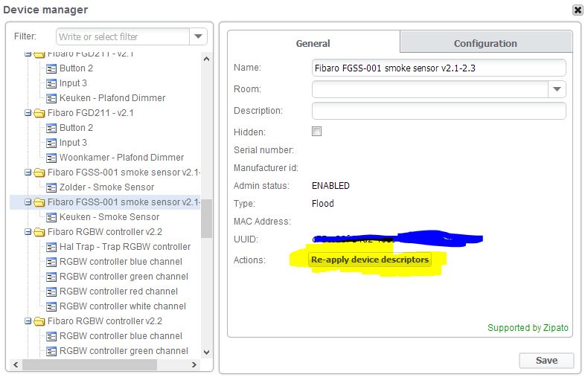Collapse the Fibaro RGBW controller v2.2 node
The image size is (588, 380).
click(28, 232)
